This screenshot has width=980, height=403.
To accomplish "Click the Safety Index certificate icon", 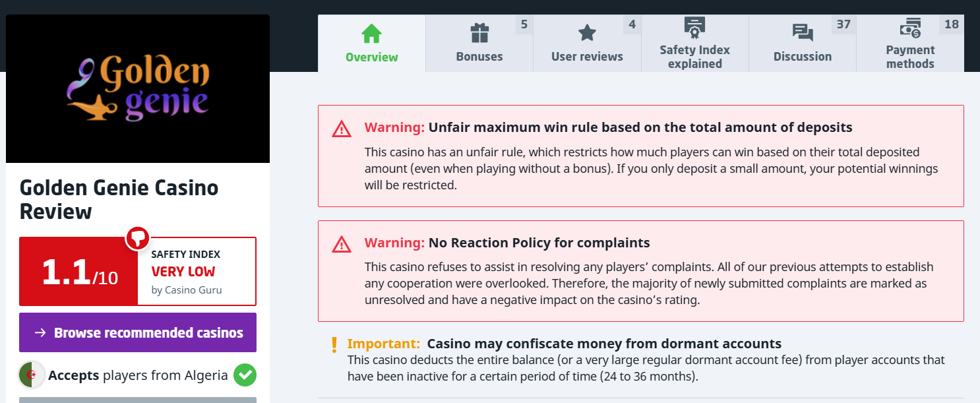I will (695, 28).
